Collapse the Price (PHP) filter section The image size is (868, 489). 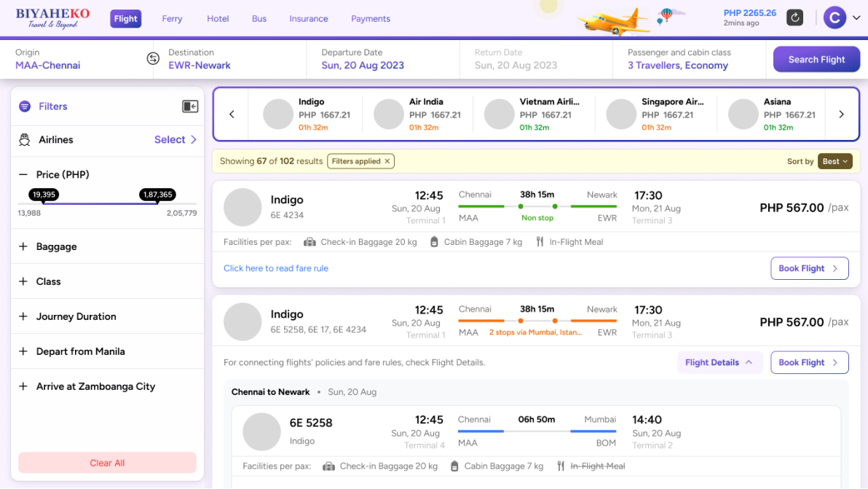(23, 175)
